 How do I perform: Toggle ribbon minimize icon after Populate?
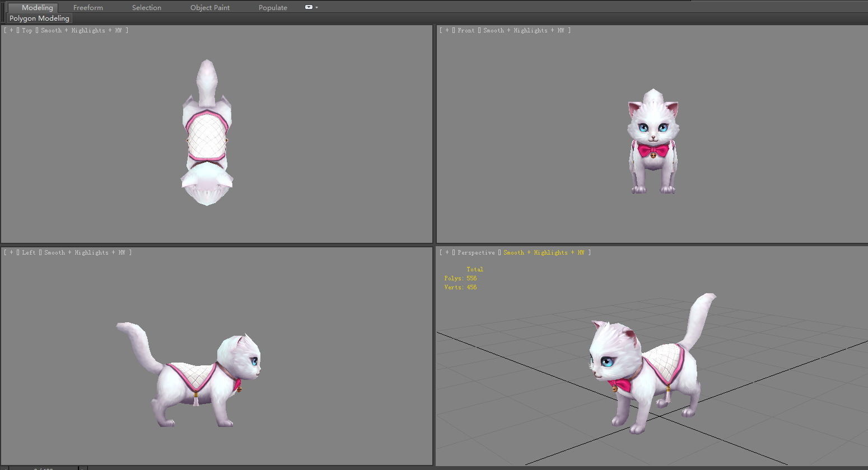tap(309, 7)
